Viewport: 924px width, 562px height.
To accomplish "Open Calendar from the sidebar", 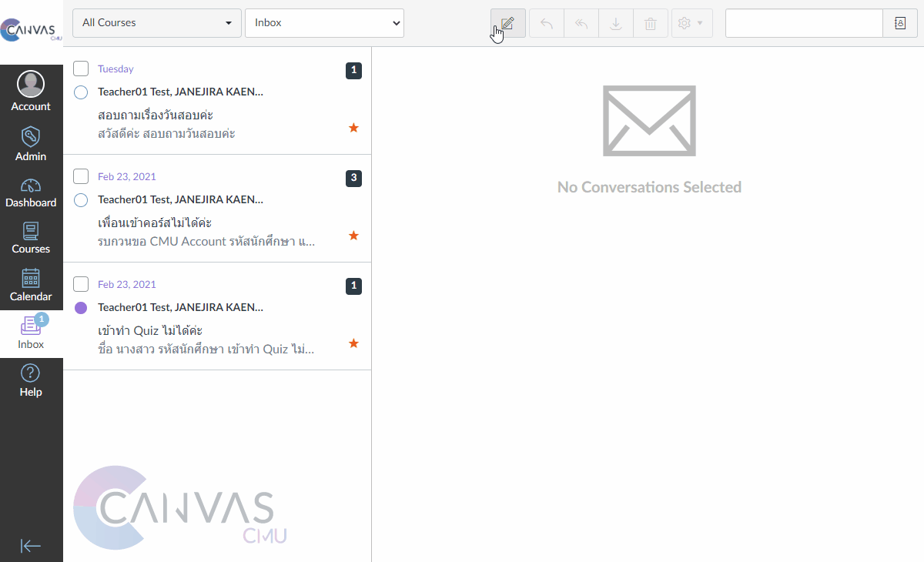I will coord(31,285).
